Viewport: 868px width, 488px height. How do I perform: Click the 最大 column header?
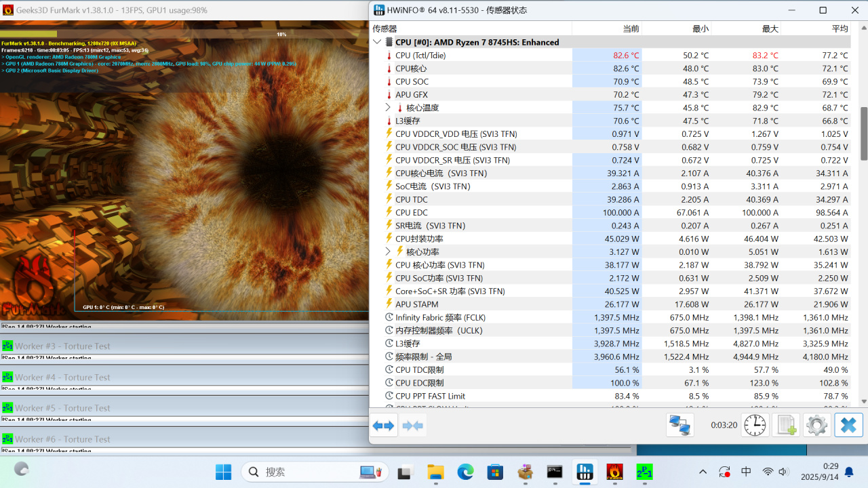(x=746, y=28)
